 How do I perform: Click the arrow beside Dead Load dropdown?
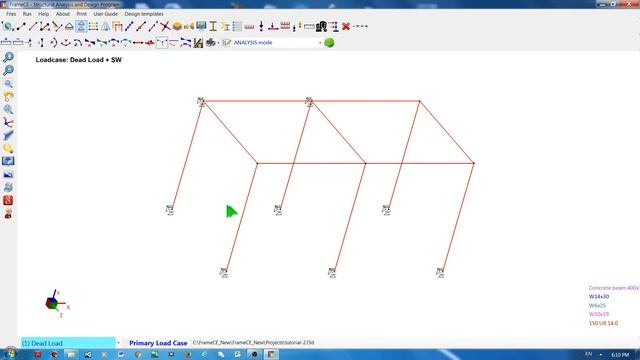point(119,343)
